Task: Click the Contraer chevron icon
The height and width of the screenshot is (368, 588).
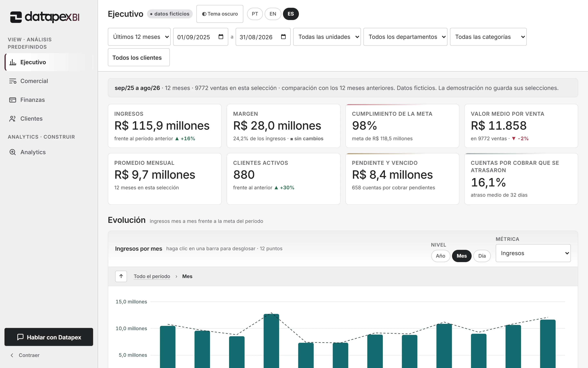Action: 12,355
